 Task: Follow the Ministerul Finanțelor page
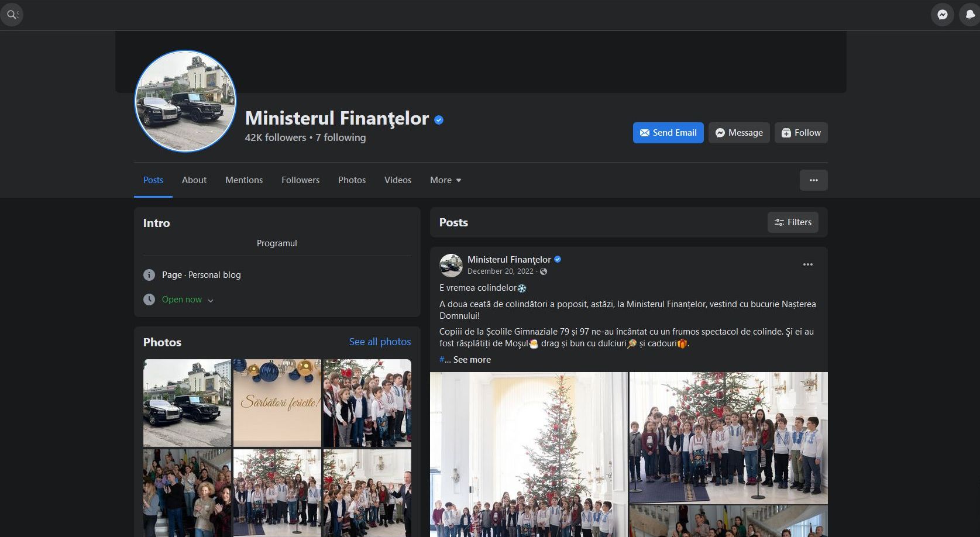801,133
